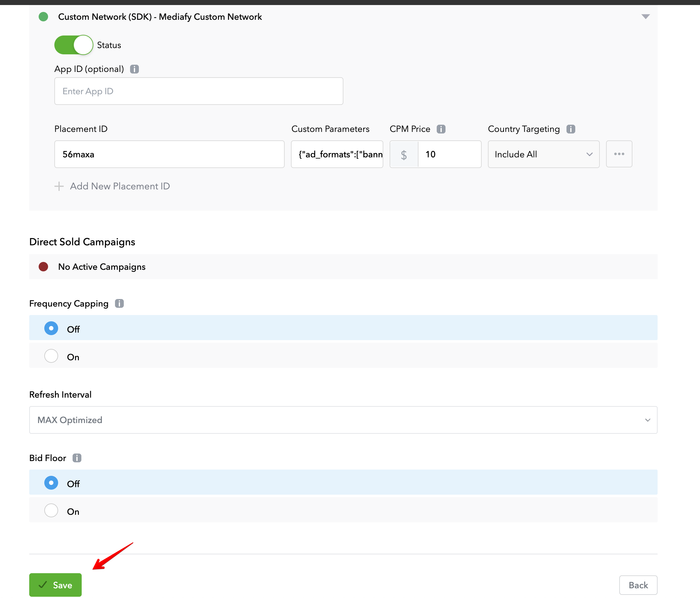
Task: Click the Bid Floor info icon
Action: 77,458
